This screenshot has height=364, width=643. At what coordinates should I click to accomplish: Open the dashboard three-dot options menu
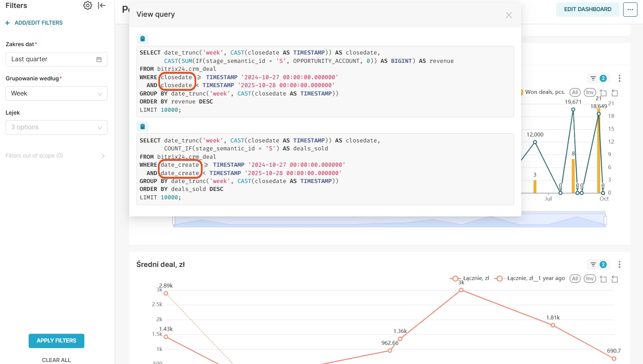[630, 10]
